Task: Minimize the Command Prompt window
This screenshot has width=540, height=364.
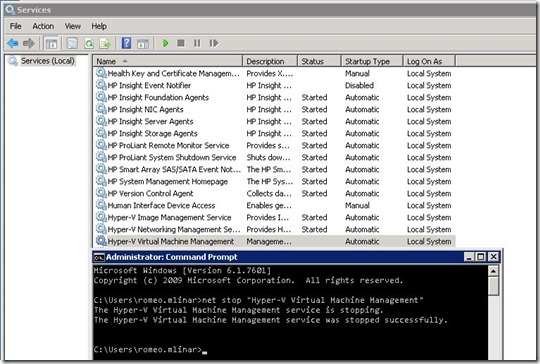Action: click(x=469, y=257)
